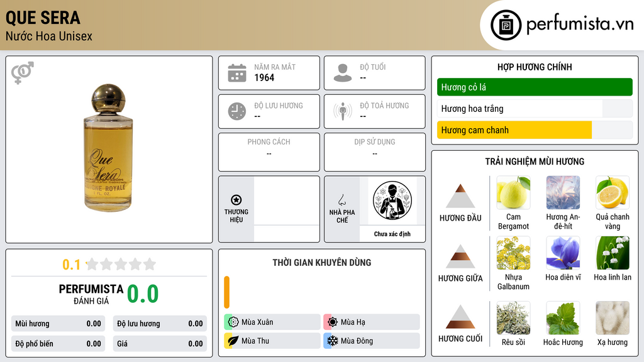Select the Mùa Hạ season label
This screenshot has height=362, width=644.
[x=353, y=322]
